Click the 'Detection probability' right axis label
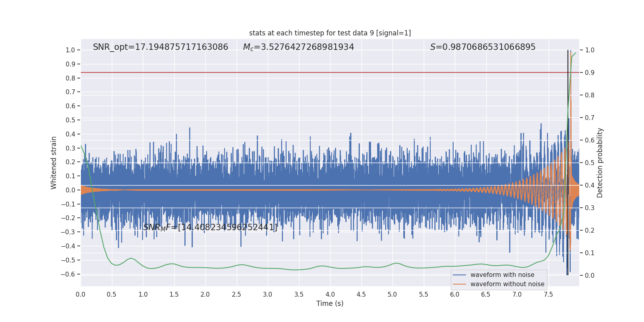 point(600,163)
